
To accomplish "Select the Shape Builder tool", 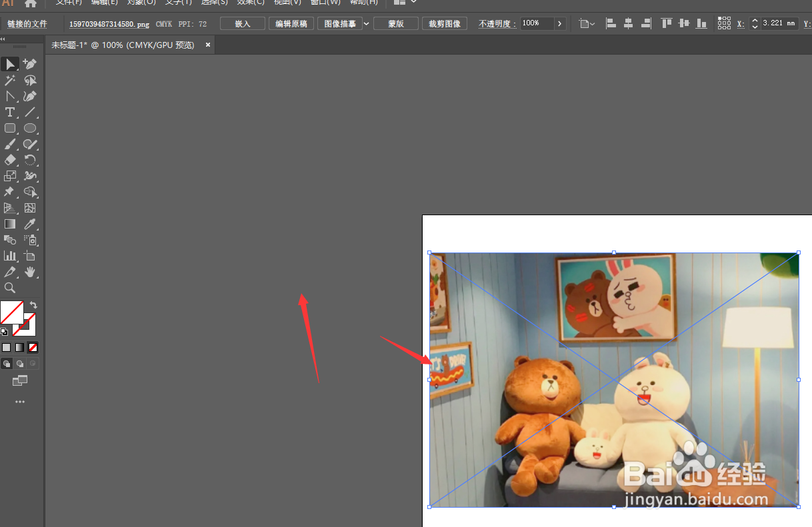I will 30,192.
